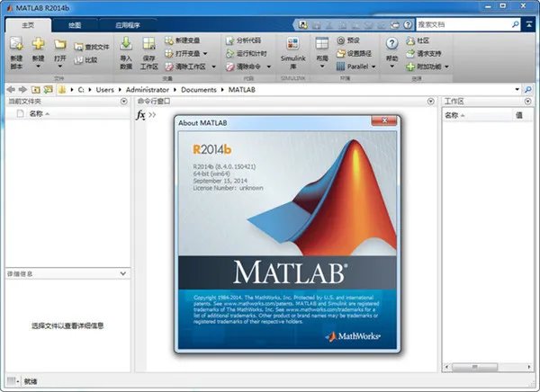Click the Set Path (设置路径) button
Viewport: 540px width, 392px height.
tap(354, 53)
